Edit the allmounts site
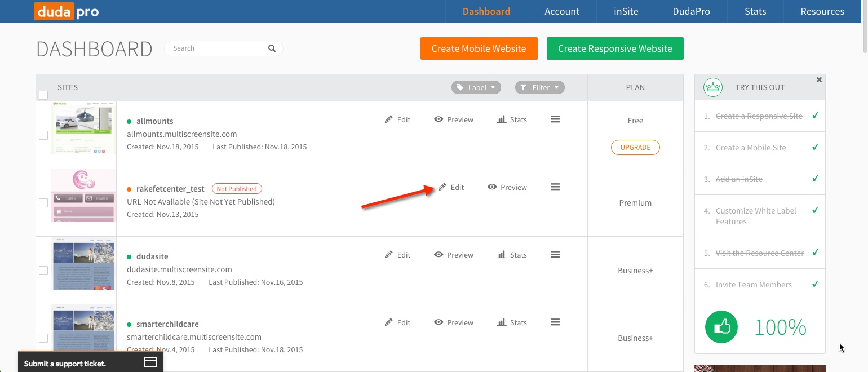Screen dimensions: 868x372 point(397,119)
